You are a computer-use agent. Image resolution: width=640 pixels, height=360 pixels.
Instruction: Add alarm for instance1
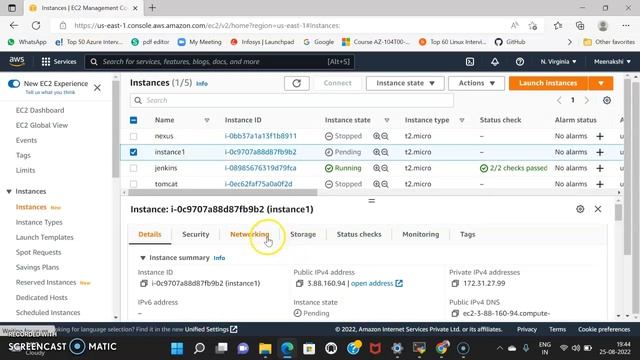(x=600, y=152)
